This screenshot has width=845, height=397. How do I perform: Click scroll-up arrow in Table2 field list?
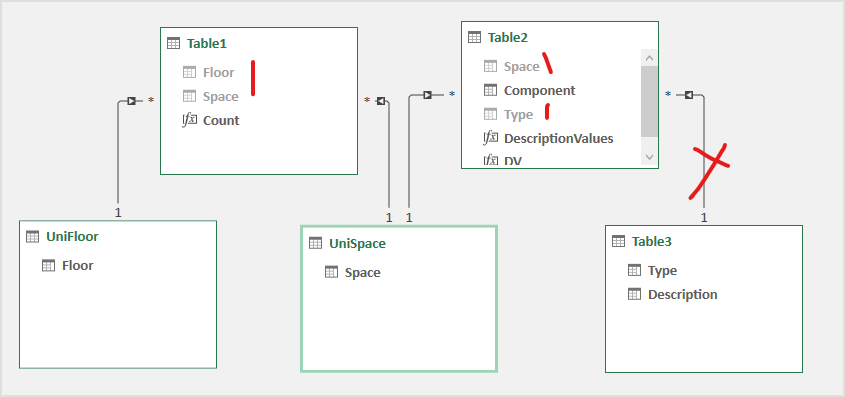(649, 58)
